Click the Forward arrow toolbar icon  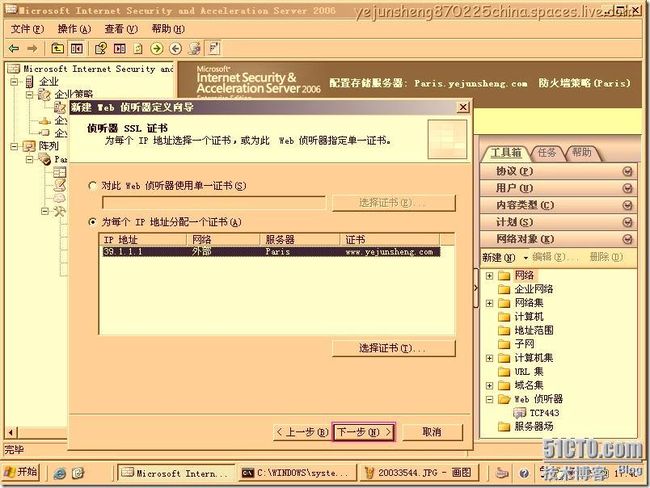click(x=32, y=49)
